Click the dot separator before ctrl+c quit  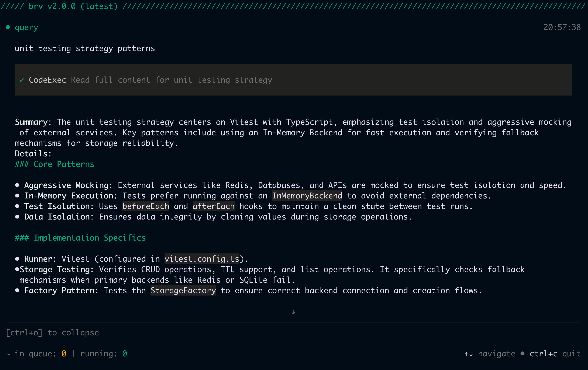click(522, 353)
